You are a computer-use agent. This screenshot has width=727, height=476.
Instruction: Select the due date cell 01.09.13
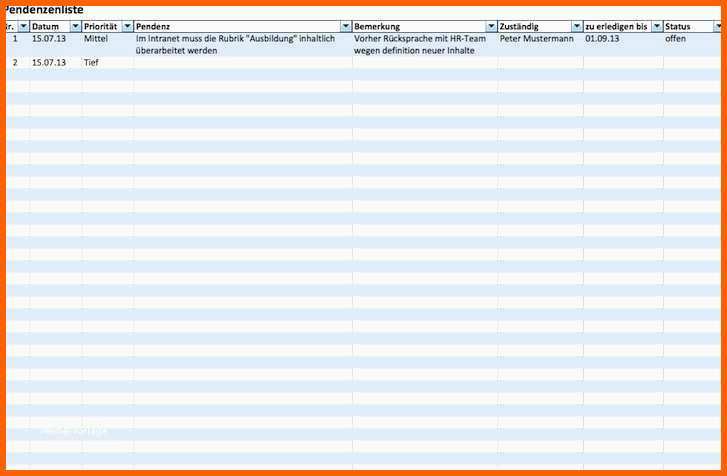(602, 38)
